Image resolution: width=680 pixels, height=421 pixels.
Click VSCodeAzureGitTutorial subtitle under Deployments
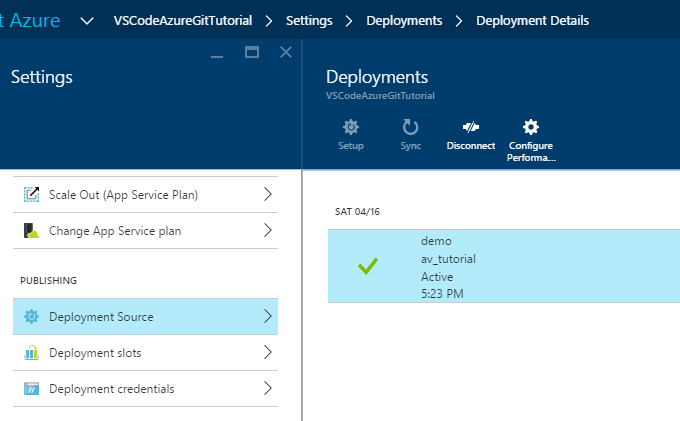pos(380,96)
